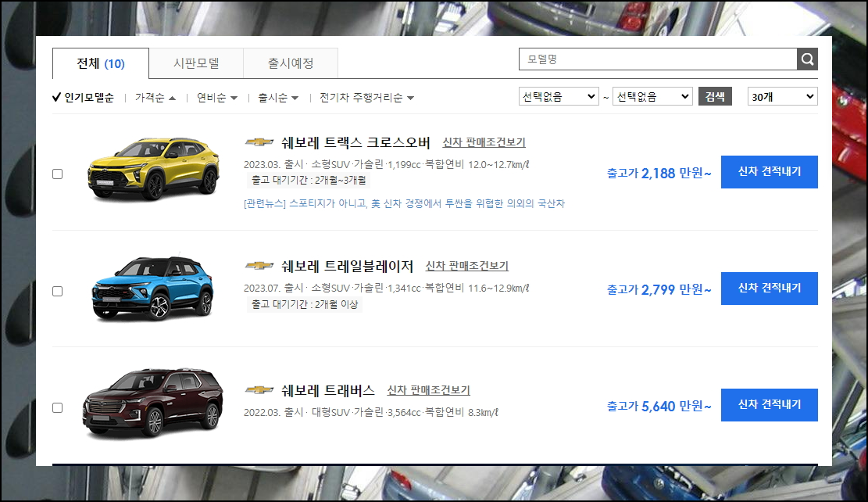The image size is (868, 502).
Task: Open the first 선택없음 price dropdown
Action: 559,96
